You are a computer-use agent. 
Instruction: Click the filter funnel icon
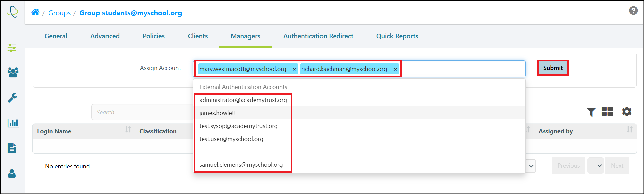coord(591,112)
